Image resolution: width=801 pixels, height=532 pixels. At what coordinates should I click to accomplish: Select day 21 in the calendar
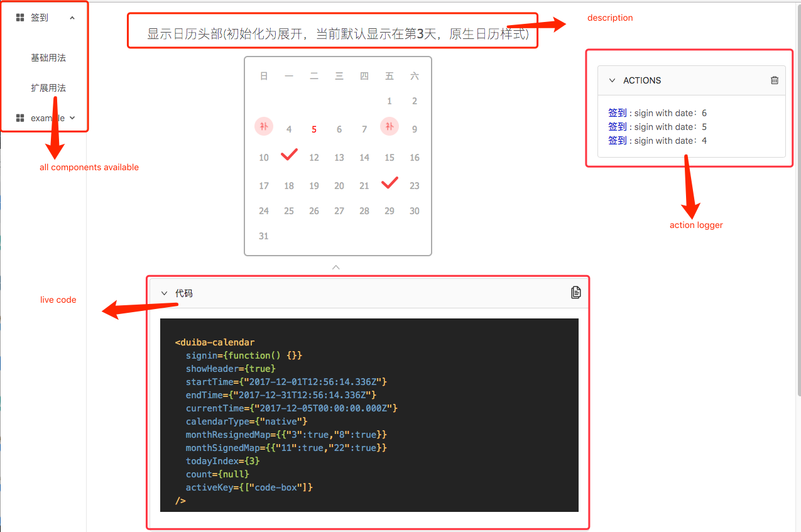364,186
